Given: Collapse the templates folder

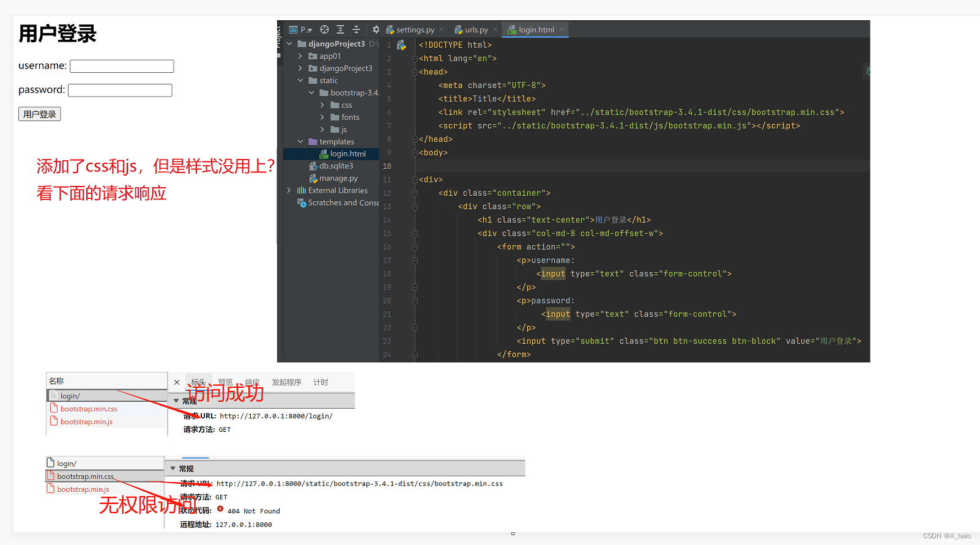Looking at the screenshot, I should pos(300,141).
